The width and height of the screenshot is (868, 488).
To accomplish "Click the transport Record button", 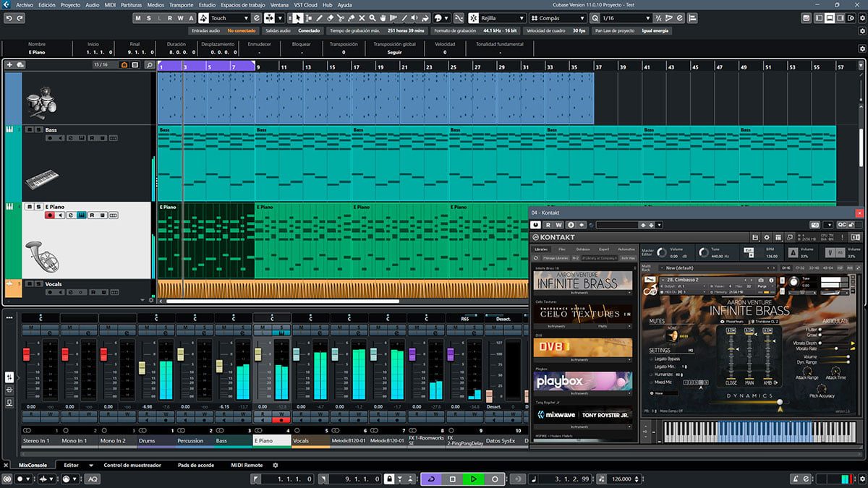I will pyautogui.click(x=495, y=479).
